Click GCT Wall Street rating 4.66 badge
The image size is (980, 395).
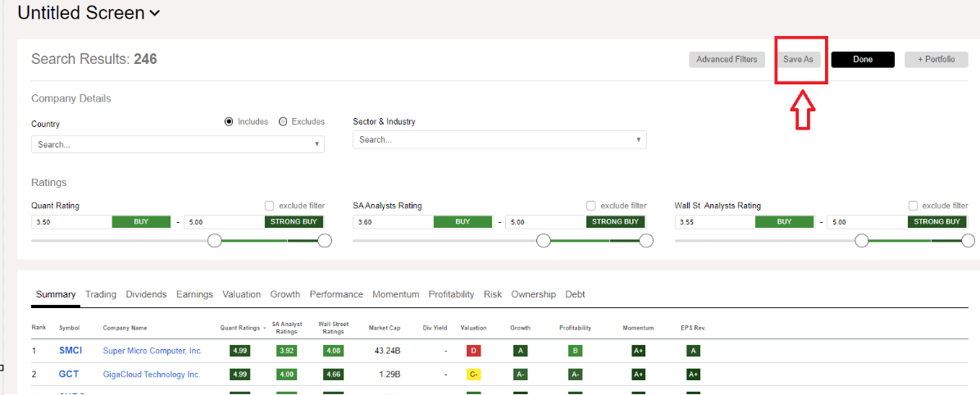(334, 375)
